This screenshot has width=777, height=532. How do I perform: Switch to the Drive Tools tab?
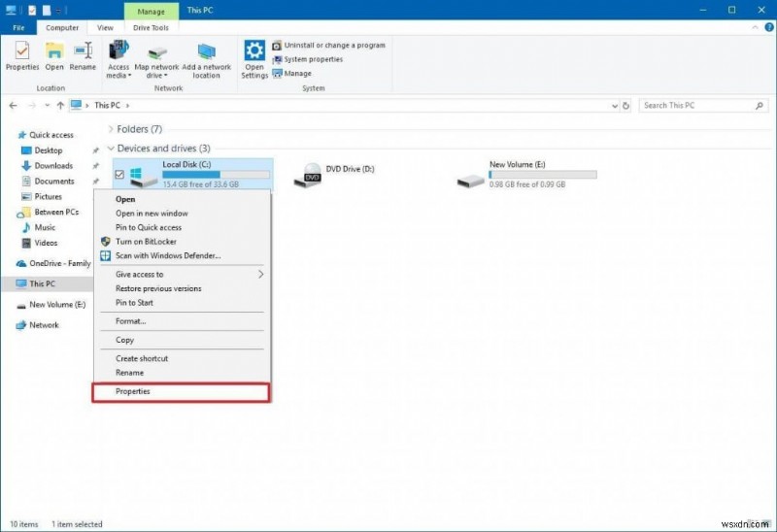point(151,28)
